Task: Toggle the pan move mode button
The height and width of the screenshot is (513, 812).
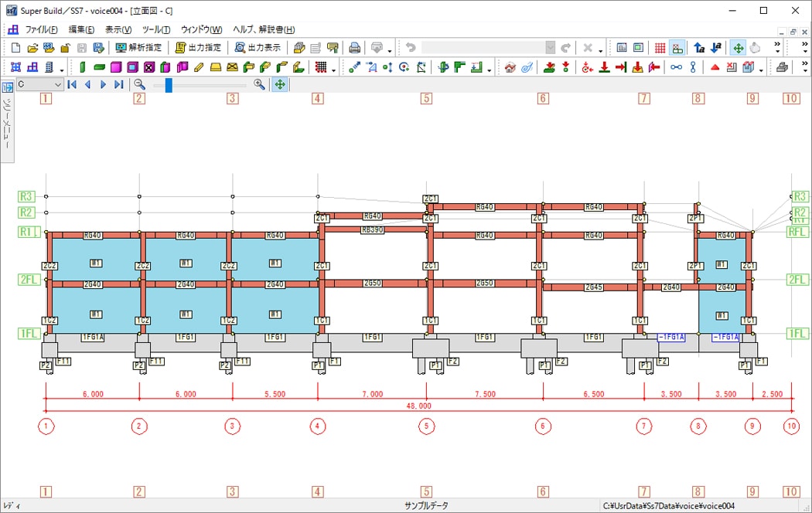Action: pyautogui.click(x=738, y=48)
